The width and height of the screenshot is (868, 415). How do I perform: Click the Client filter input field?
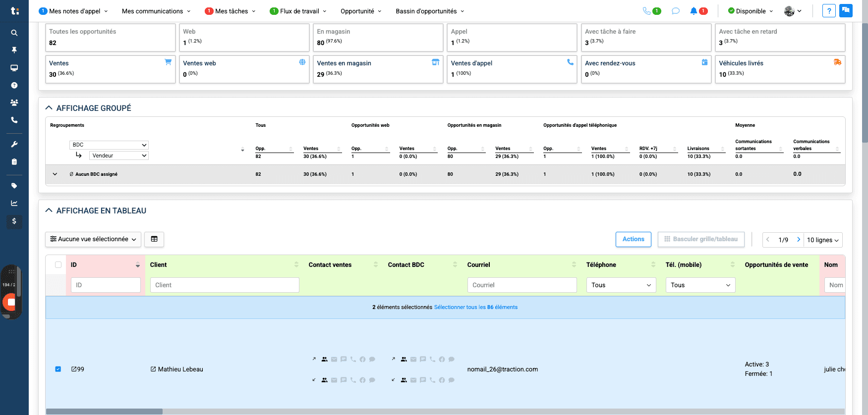click(x=225, y=285)
